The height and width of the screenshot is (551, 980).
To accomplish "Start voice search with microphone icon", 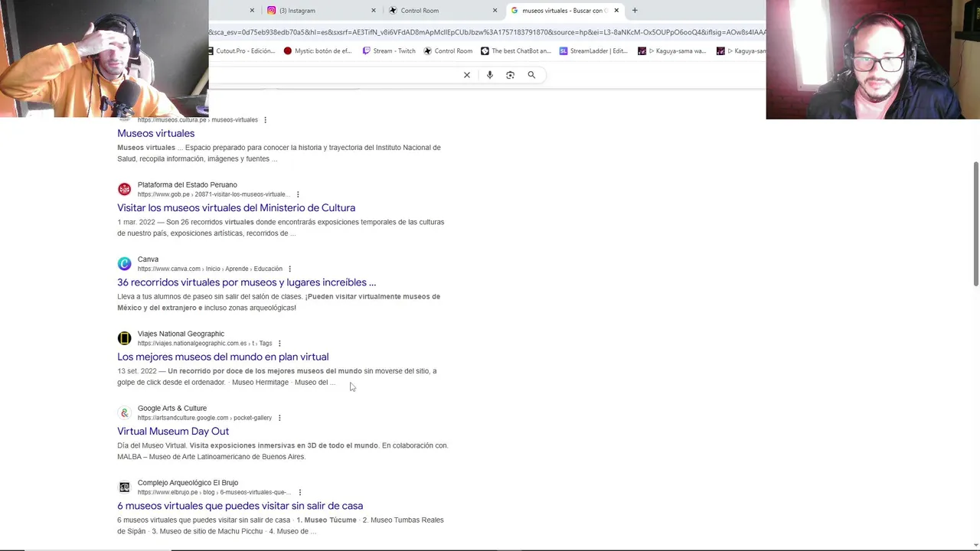I will point(490,75).
